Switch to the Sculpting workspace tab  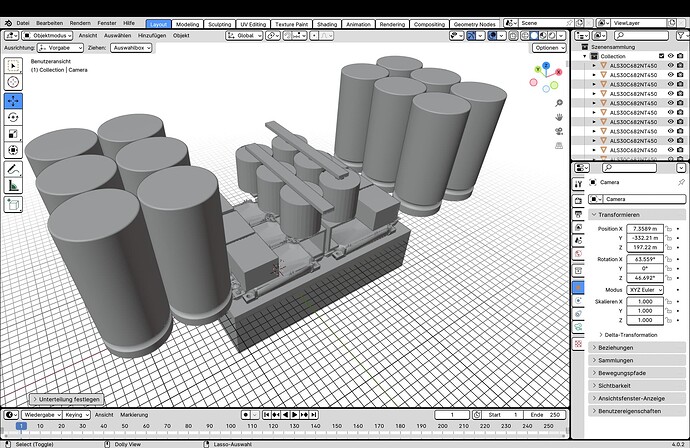[x=220, y=24]
